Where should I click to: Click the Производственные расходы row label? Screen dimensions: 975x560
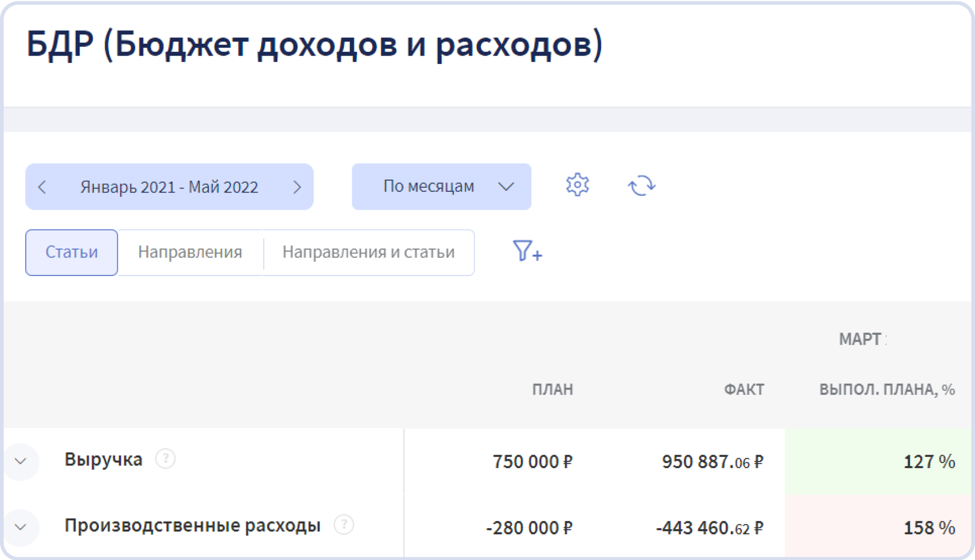(x=192, y=526)
